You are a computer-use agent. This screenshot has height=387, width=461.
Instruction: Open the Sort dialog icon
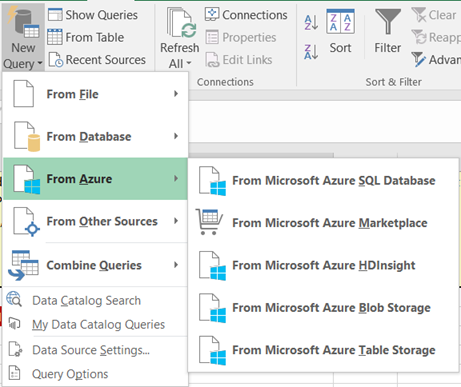pyautogui.click(x=340, y=22)
